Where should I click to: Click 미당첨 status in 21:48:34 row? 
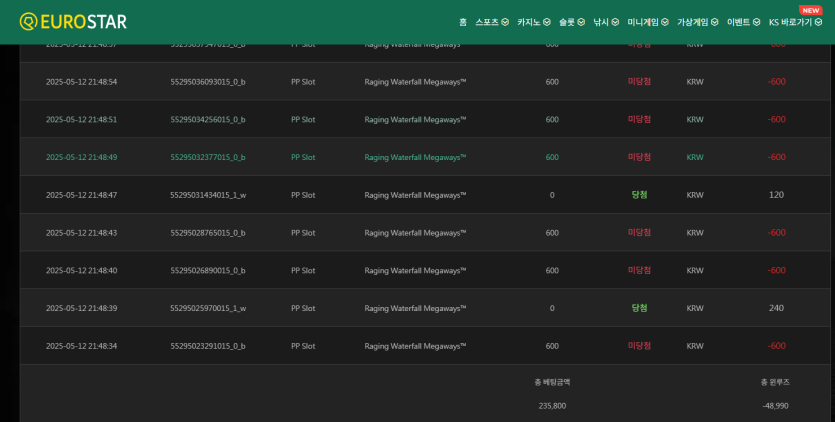pos(639,346)
